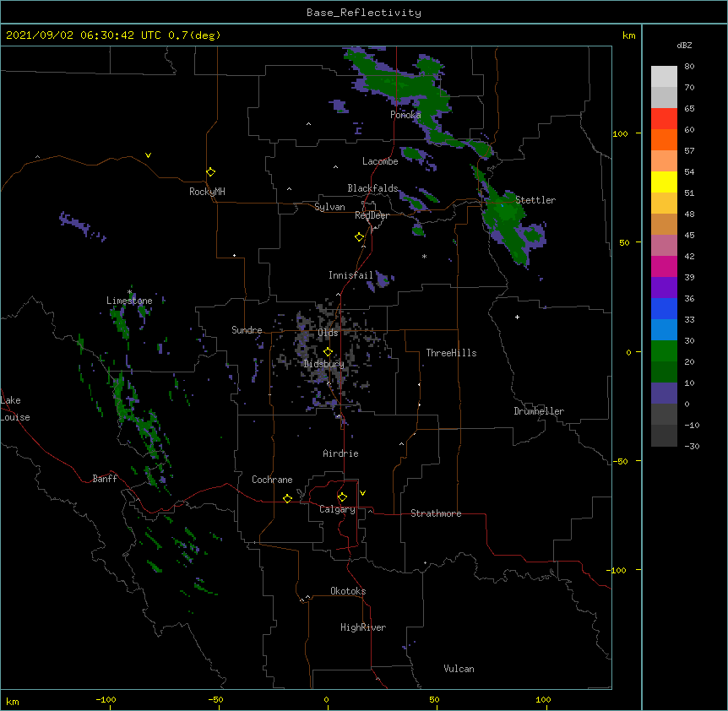Click the Cochrane label
The height and width of the screenshot is (711, 728).
(x=272, y=480)
